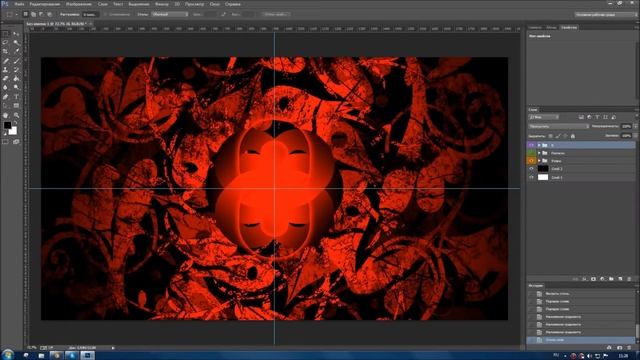640x360 pixels.
Task: Open the workspace switcher dropdown
Action: point(606,14)
